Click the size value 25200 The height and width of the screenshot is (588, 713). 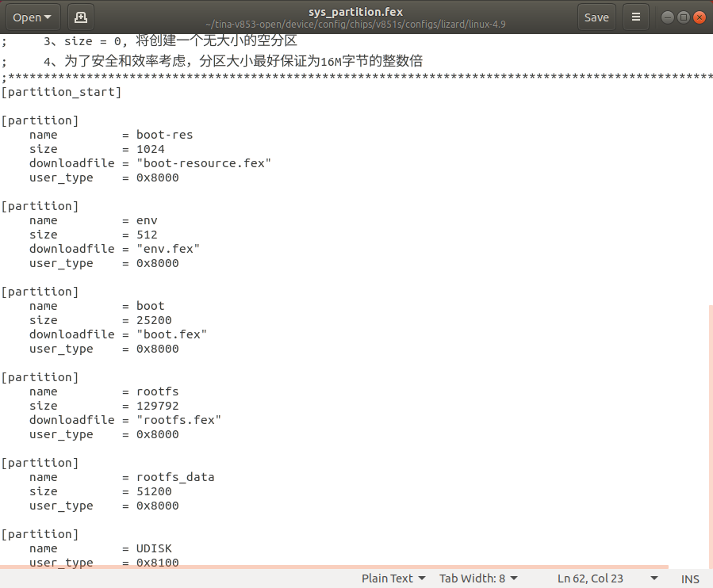tap(154, 320)
